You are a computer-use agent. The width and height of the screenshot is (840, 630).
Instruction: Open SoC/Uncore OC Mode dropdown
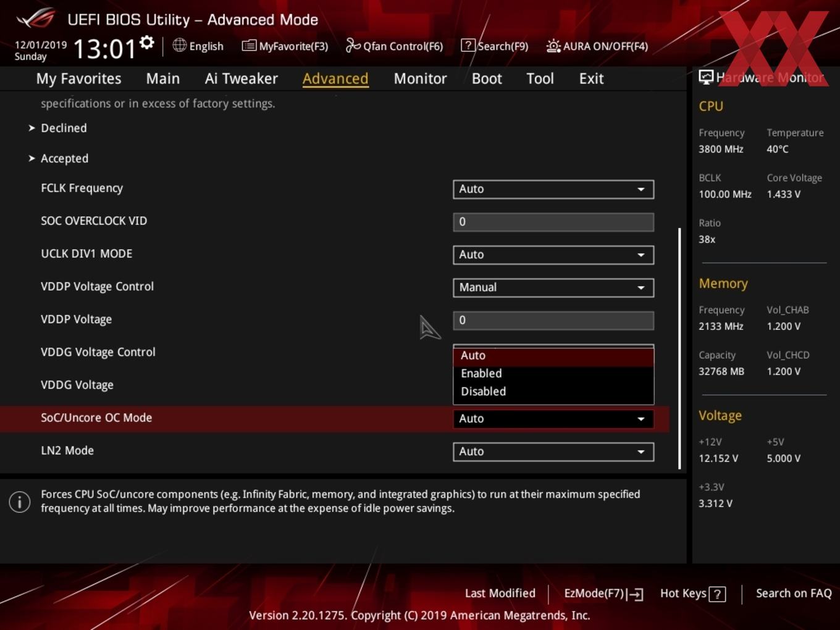click(553, 419)
